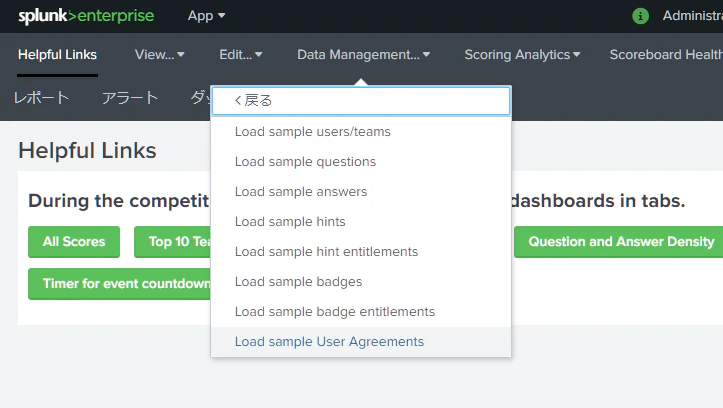The height and width of the screenshot is (408, 723).
Task: Open the Administrator account menu
Action: tap(693, 16)
